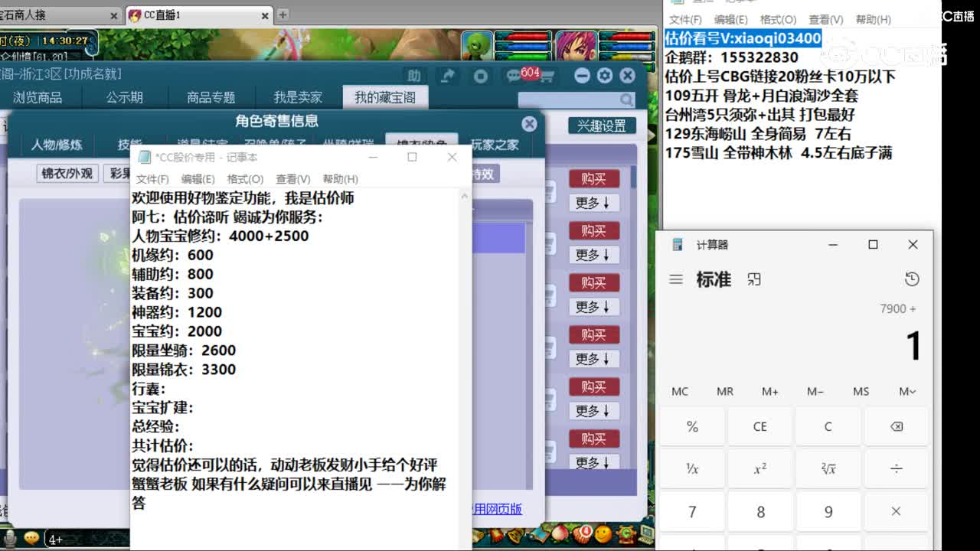Open the 格式(O) menu in CC股价专用 Notepad
This screenshot has width=980, height=551.
pyautogui.click(x=245, y=179)
